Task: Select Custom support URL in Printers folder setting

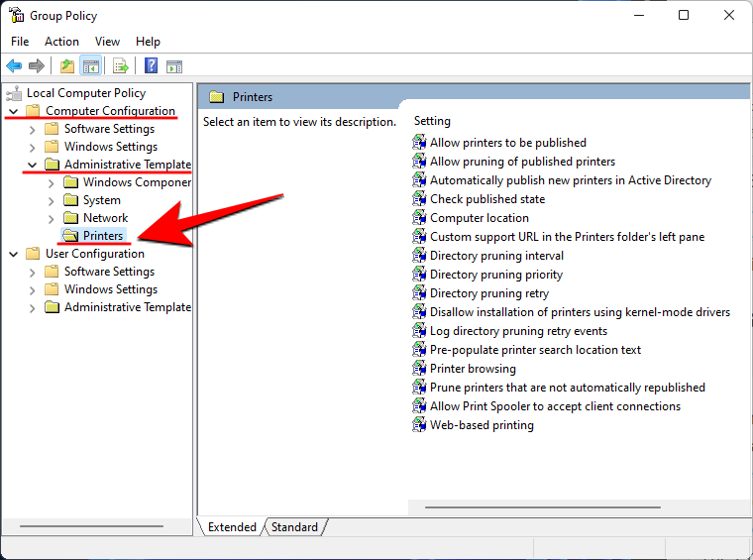Action: 567,236
